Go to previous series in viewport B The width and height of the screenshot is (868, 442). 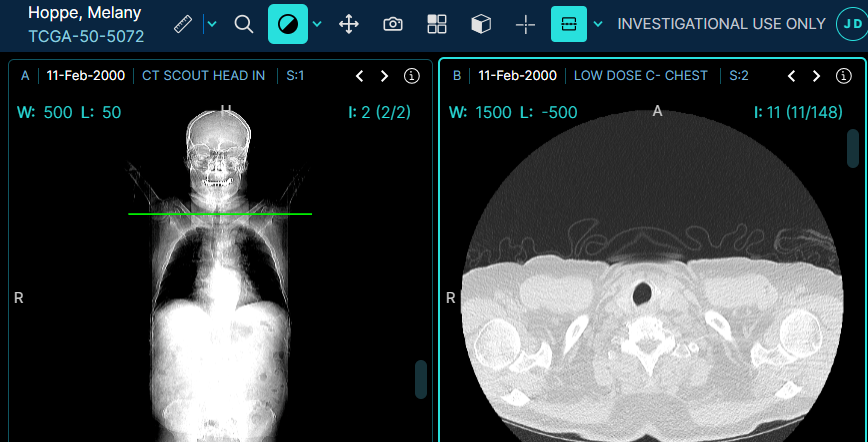(x=791, y=76)
